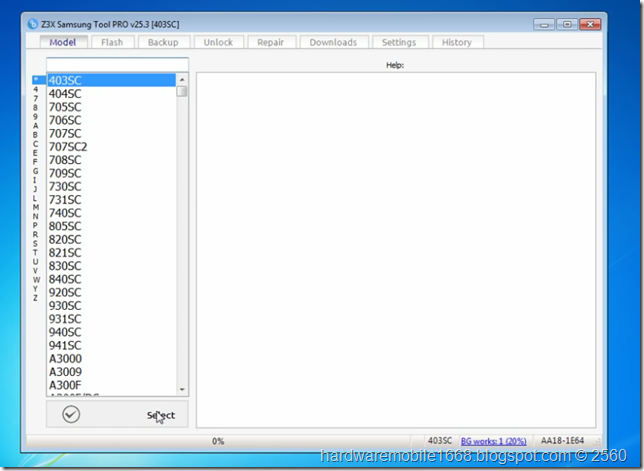Select model 930SC in the list
The width and height of the screenshot is (644, 471).
[x=111, y=306]
